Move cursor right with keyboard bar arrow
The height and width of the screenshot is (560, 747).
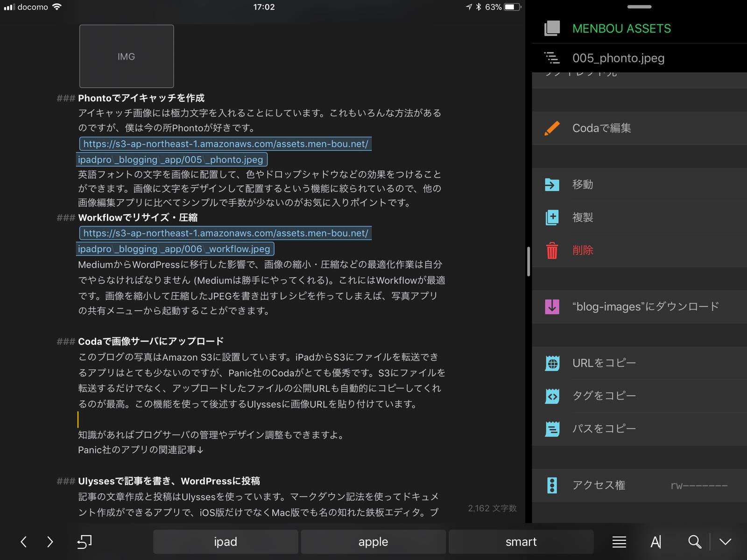coord(50,542)
